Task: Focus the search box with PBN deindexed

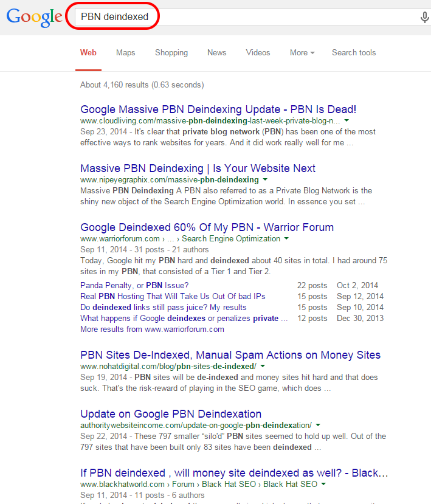Action: coord(253,17)
